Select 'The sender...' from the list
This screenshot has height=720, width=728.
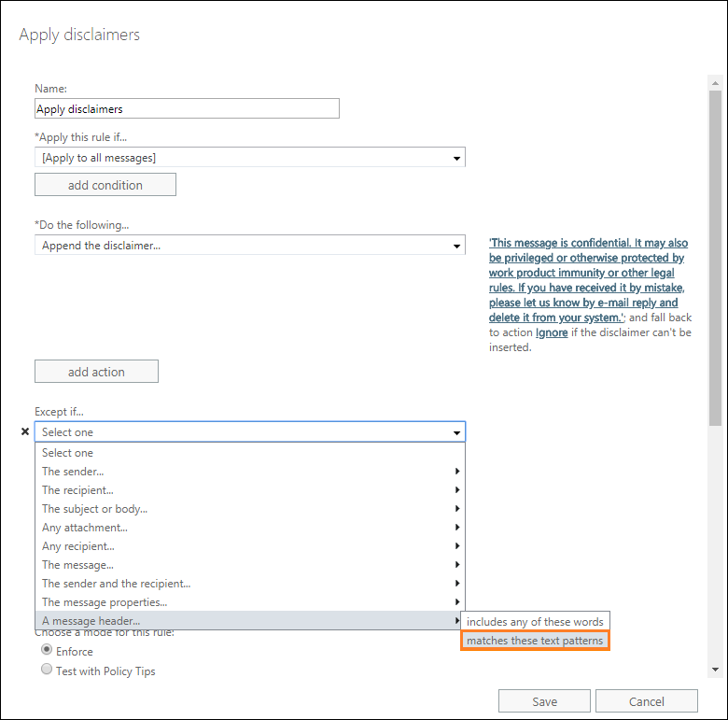[73, 472]
